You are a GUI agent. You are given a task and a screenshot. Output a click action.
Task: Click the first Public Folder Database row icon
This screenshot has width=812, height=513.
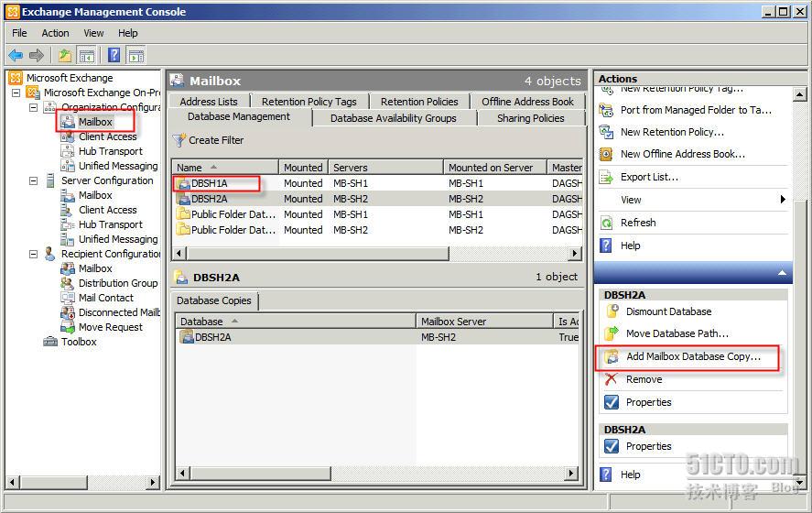pos(183,214)
